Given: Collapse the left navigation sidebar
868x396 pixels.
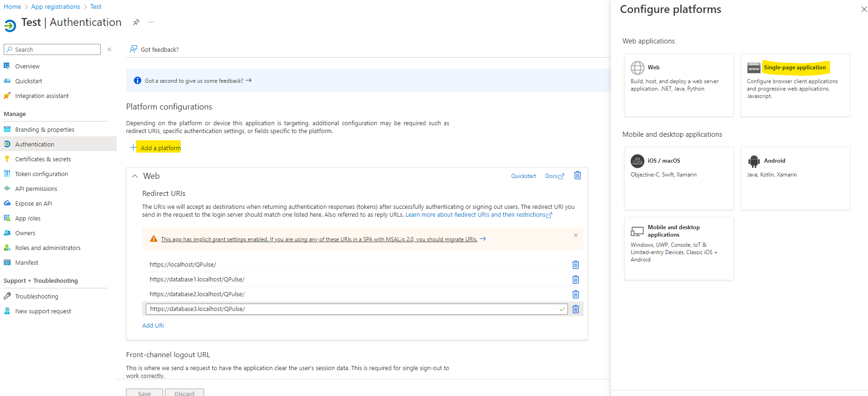Looking at the screenshot, I should tap(109, 49).
